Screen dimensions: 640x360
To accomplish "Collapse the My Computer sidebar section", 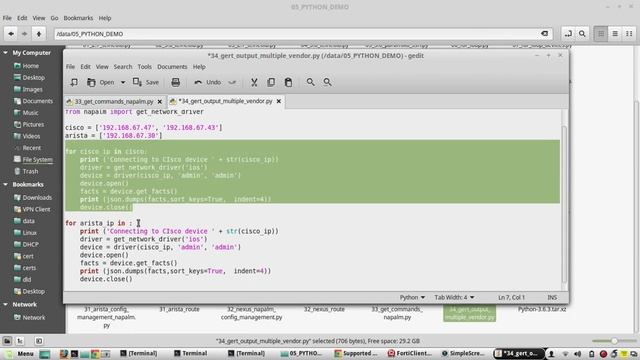I will [6, 53].
